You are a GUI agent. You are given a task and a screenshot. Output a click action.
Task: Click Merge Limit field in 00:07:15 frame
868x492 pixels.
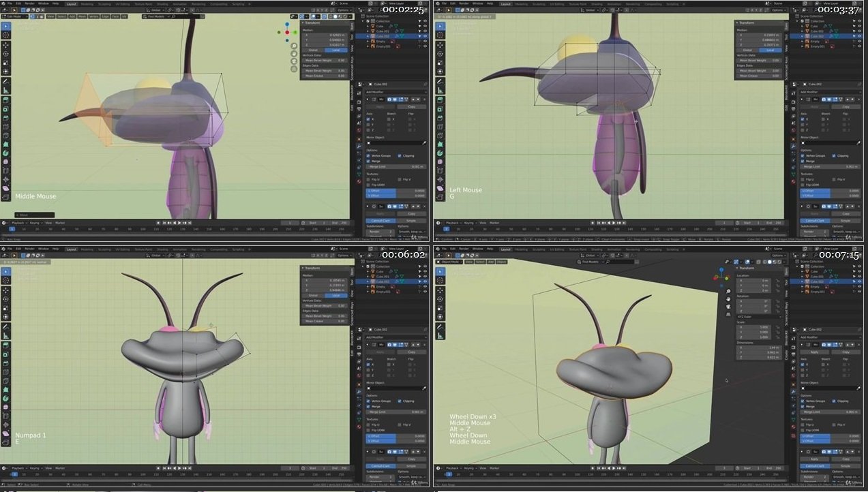(830, 412)
